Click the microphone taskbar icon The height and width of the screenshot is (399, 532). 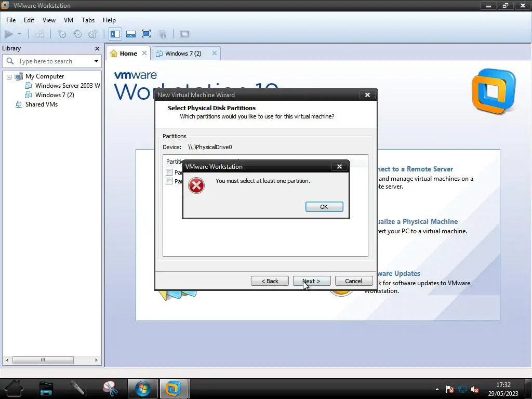78,388
